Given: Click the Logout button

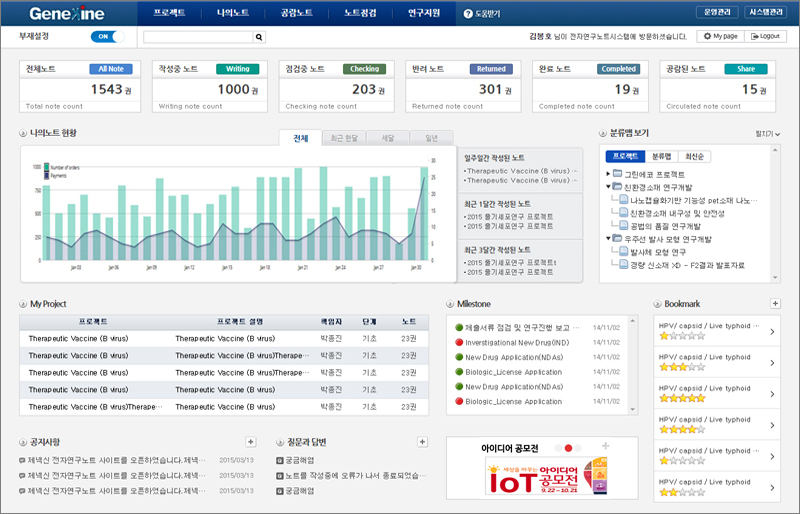Looking at the screenshot, I should point(765,36).
